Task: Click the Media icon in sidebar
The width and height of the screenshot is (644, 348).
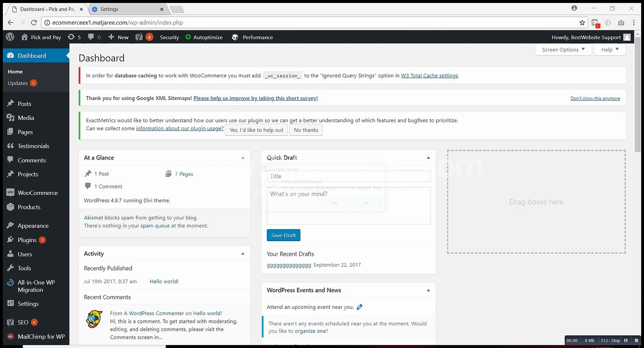Action: [10, 117]
